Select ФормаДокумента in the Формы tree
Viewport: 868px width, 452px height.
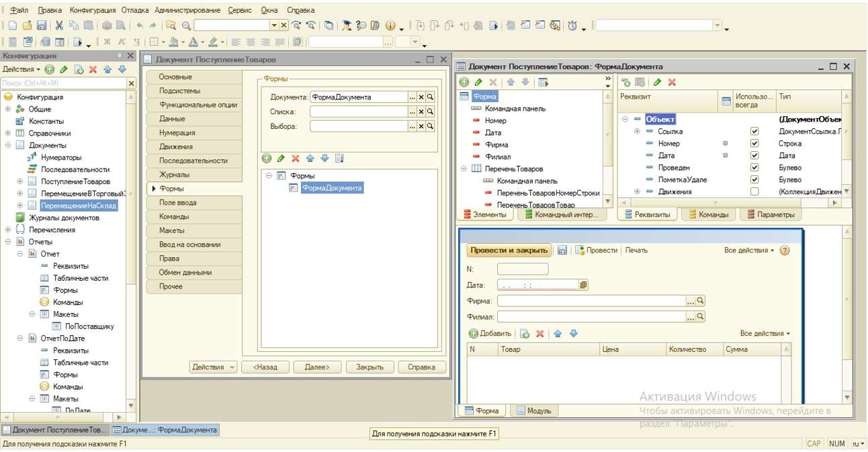click(x=331, y=188)
